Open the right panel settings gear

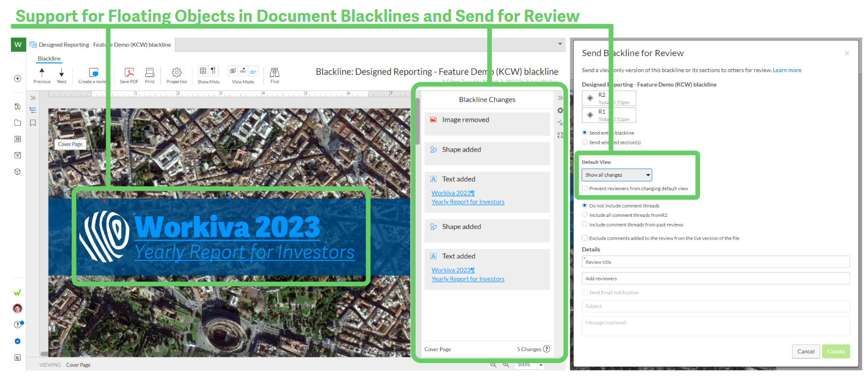point(560,110)
